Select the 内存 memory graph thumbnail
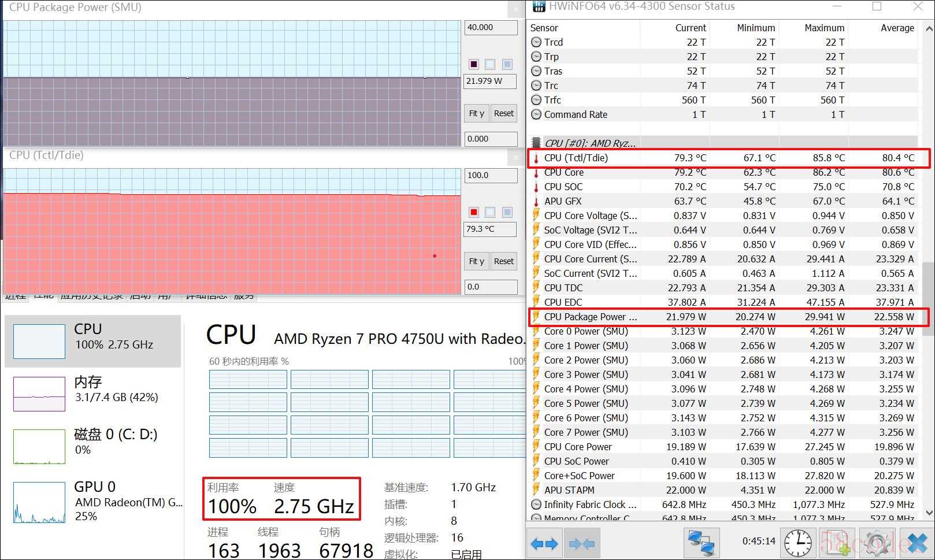The height and width of the screenshot is (560, 935). 39,394
